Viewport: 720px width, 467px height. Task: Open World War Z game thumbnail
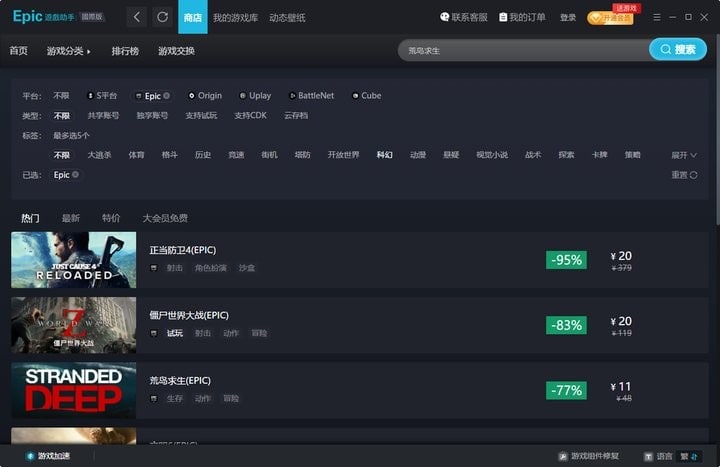point(73,325)
